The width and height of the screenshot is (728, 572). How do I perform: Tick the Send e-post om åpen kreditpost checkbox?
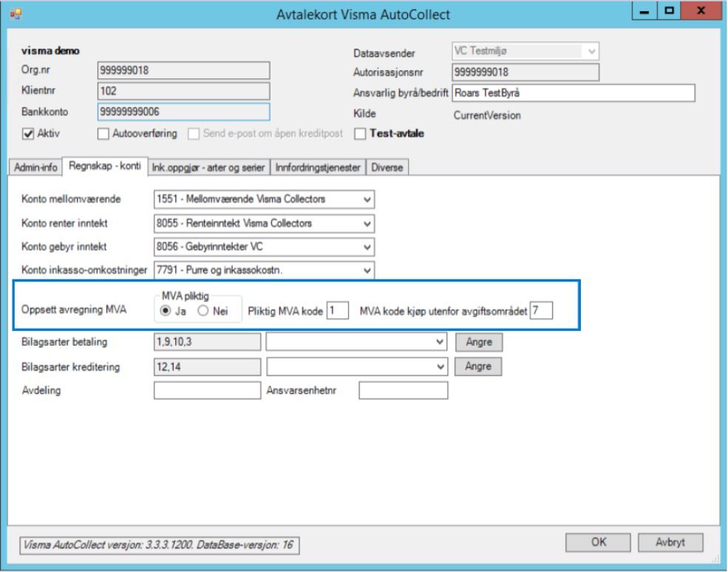[x=193, y=134]
